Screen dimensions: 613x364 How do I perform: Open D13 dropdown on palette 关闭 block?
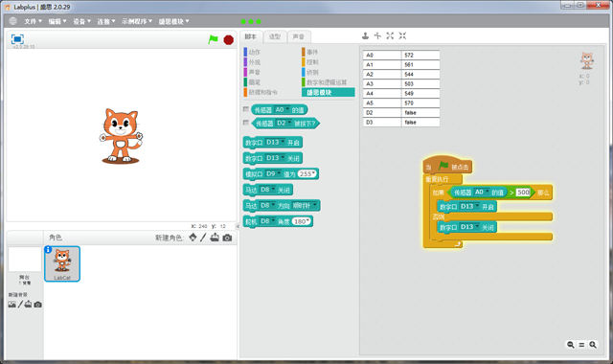(275, 158)
